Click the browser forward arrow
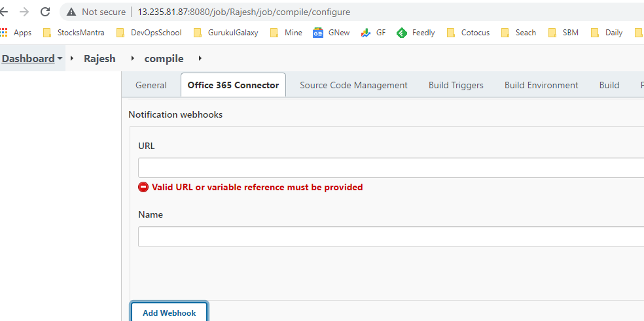Screen dimensions: 644x321 (24, 12)
